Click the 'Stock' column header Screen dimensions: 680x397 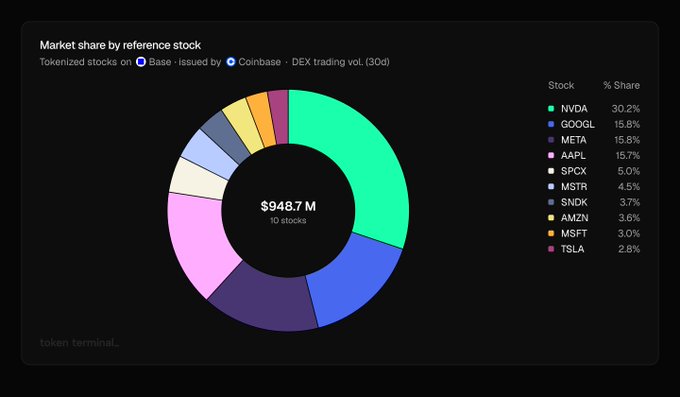[x=561, y=85]
